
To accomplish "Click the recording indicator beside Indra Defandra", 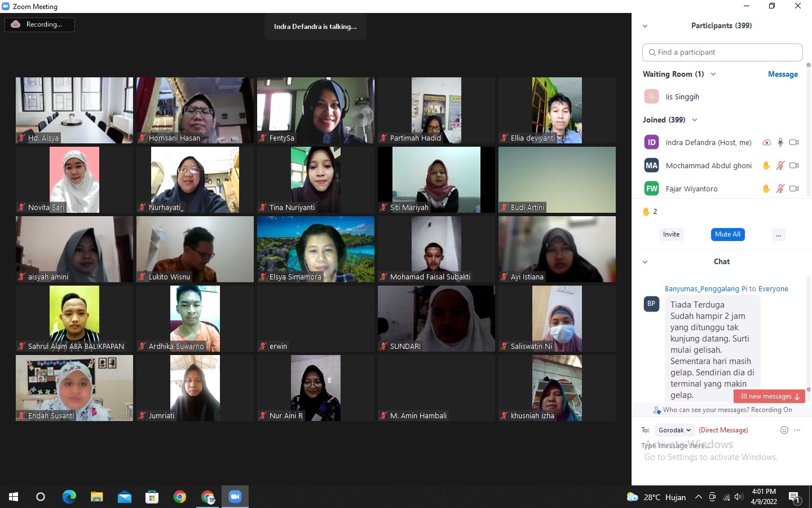I will tap(766, 142).
